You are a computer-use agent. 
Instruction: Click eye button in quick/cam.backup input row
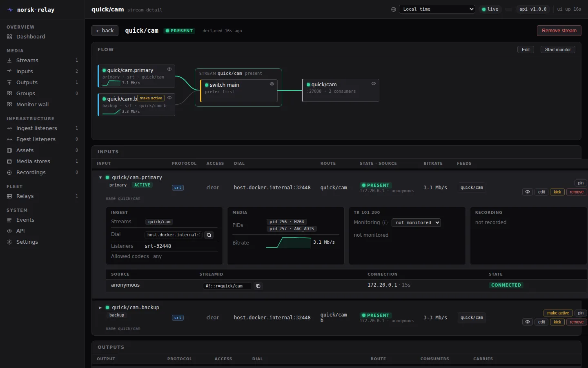pyautogui.click(x=528, y=322)
